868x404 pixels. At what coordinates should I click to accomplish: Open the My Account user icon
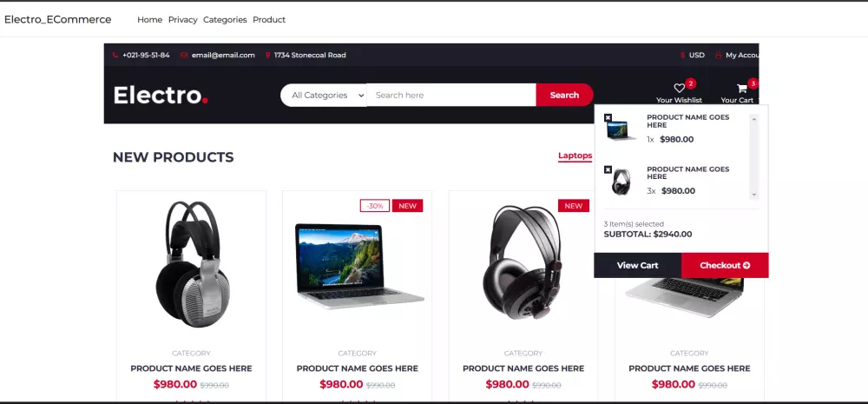click(x=719, y=55)
